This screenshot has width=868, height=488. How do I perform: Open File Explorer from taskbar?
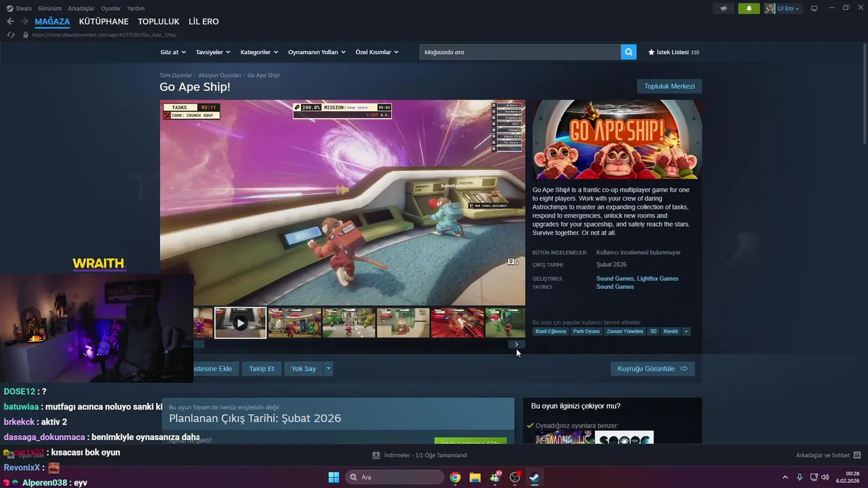475,477
